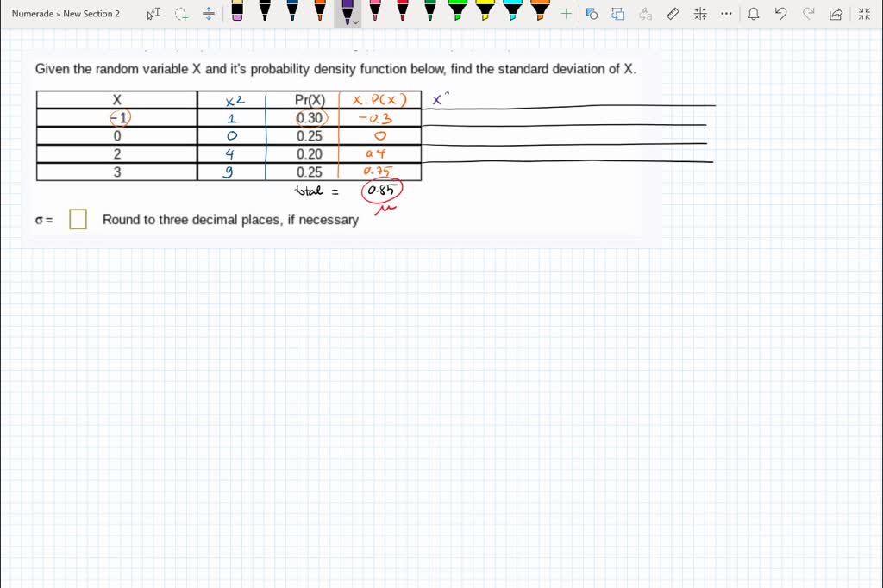This screenshot has width=883, height=588.
Task: Open the Numerade notebook breadcrumb menu
Action: pyautogui.click(x=33, y=13)
